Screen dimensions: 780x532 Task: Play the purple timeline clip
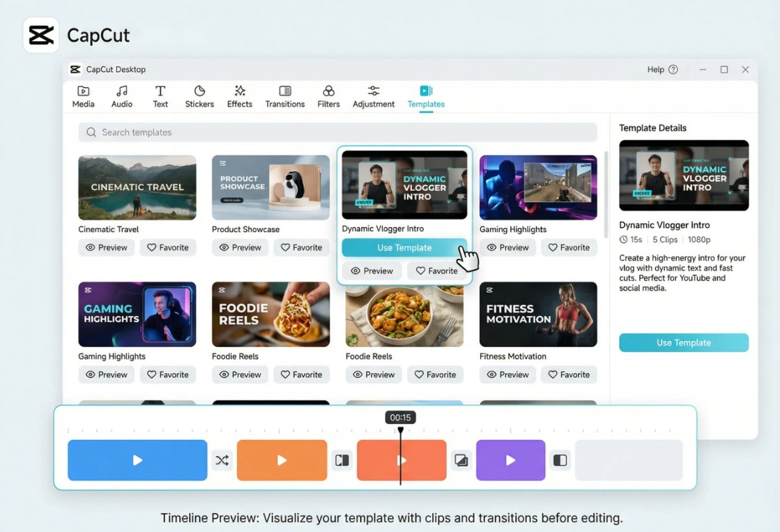click(x=510, y=460)
